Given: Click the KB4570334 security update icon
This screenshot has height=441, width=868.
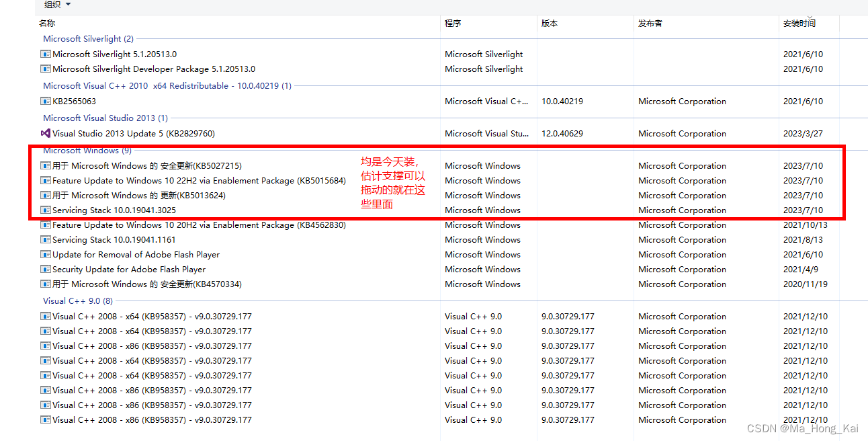Looking at the screenshot, I should (x=46, y=284).
